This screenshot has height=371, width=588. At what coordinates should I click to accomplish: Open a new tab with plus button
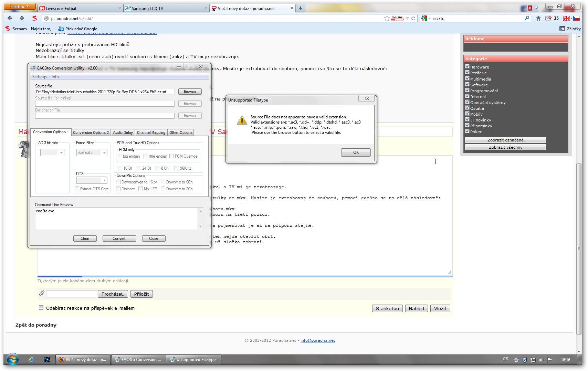coord(301,8)
